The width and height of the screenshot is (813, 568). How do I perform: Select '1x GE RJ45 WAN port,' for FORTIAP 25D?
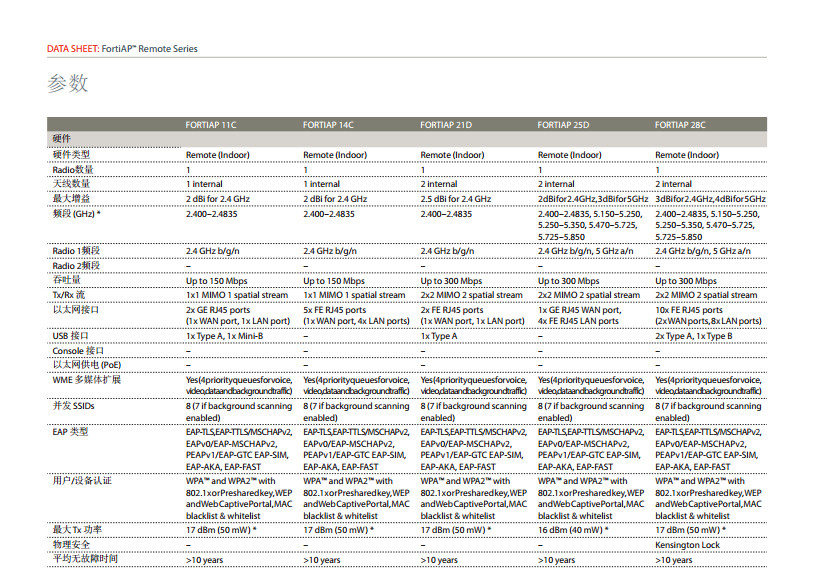(580, 310)
